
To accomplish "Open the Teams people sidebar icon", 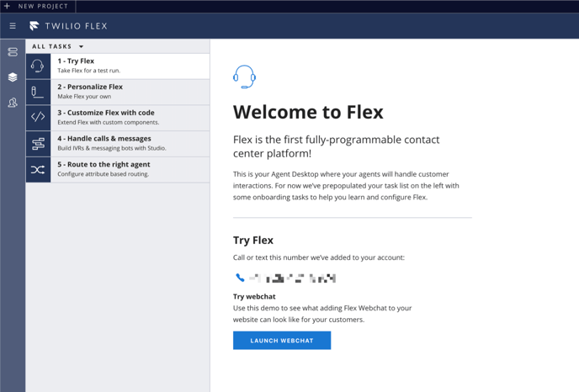I will click(x=13, y=103).
